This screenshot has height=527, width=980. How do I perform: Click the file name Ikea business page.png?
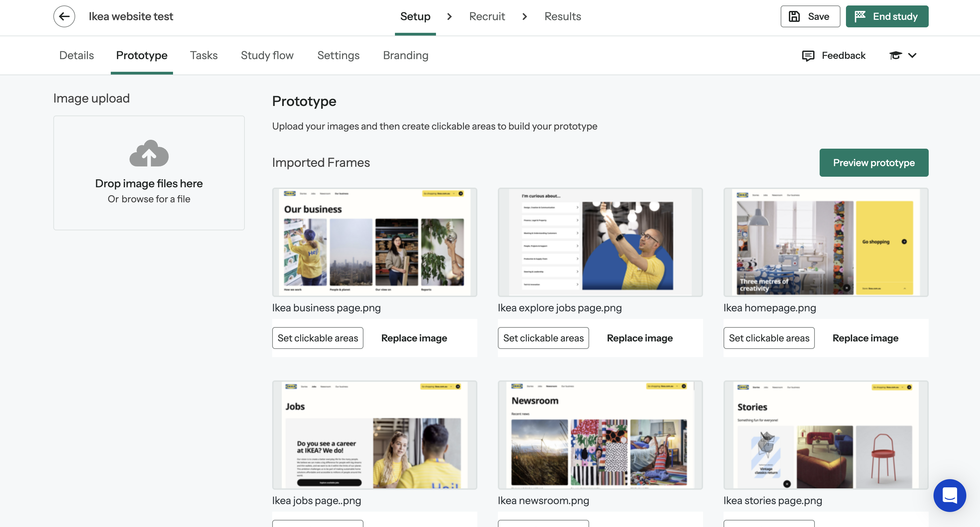(x=326, y=308)
